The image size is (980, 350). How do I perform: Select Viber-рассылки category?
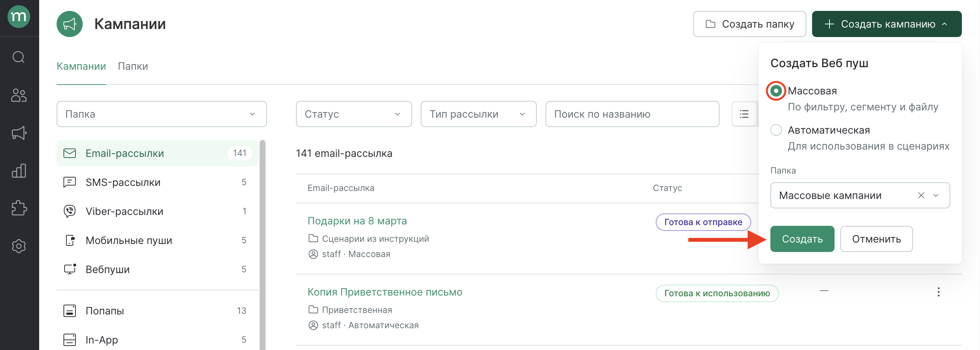point(157,211)
